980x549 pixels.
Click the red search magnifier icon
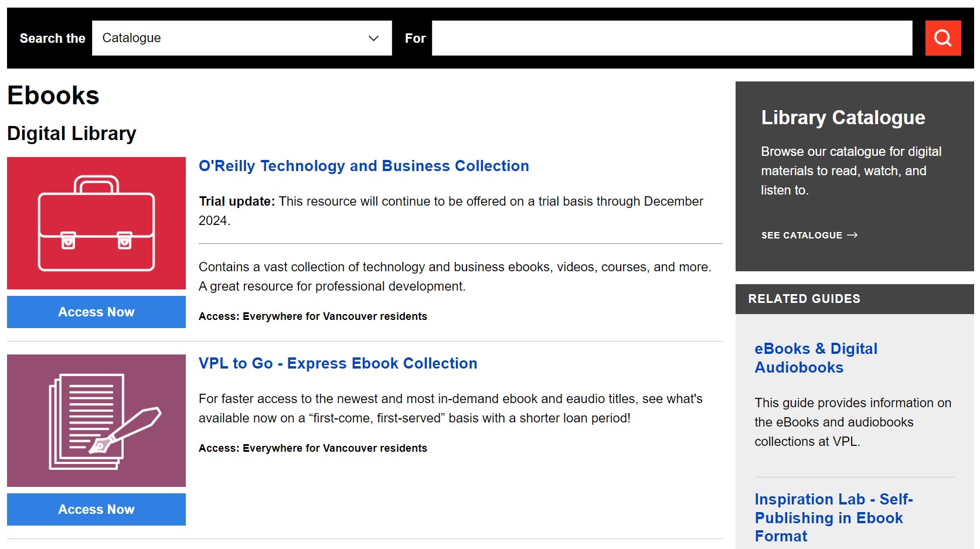[942, 37]
